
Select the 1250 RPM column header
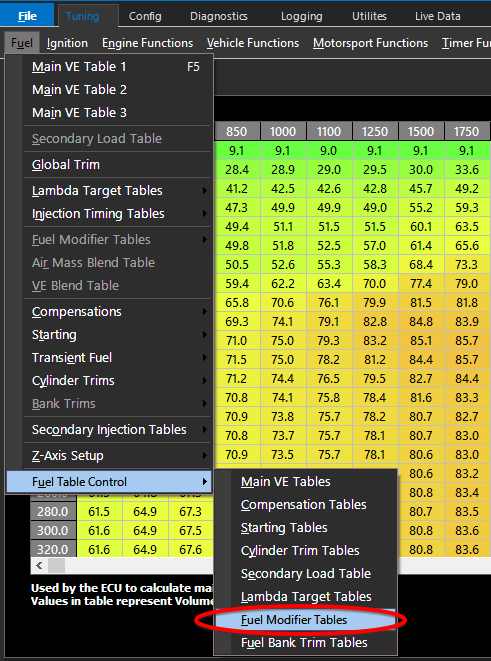[x=375, y=132]
